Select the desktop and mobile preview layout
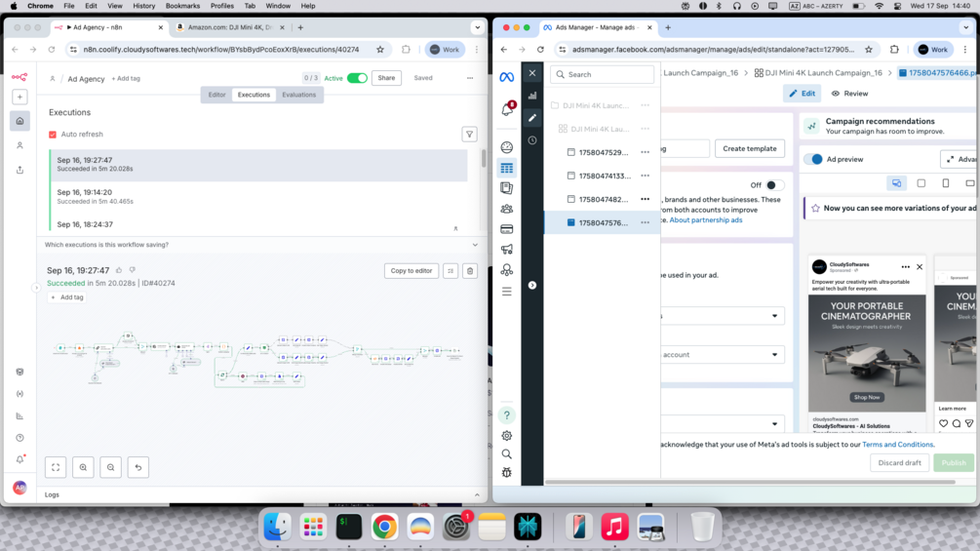This screenshot has height=551, width=980. pyautogui.click(x=897, y=183)
